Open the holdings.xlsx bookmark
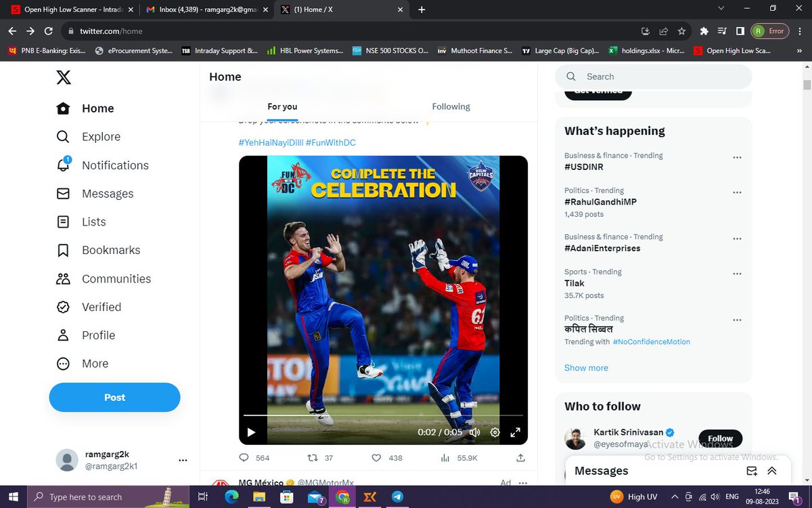The image size is (812, 508). (x=647, y=51)
